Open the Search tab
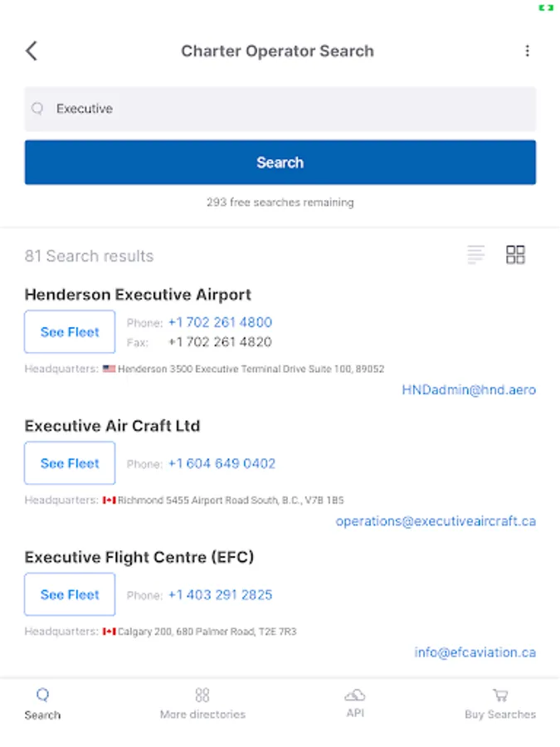560x747 pixels. [x=42, y=703]
